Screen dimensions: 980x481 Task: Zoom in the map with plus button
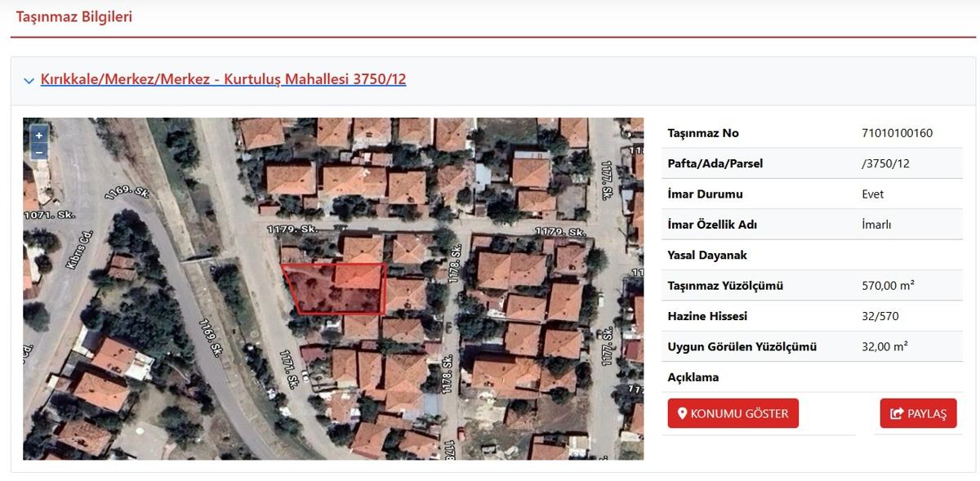[x=38, y=136]
